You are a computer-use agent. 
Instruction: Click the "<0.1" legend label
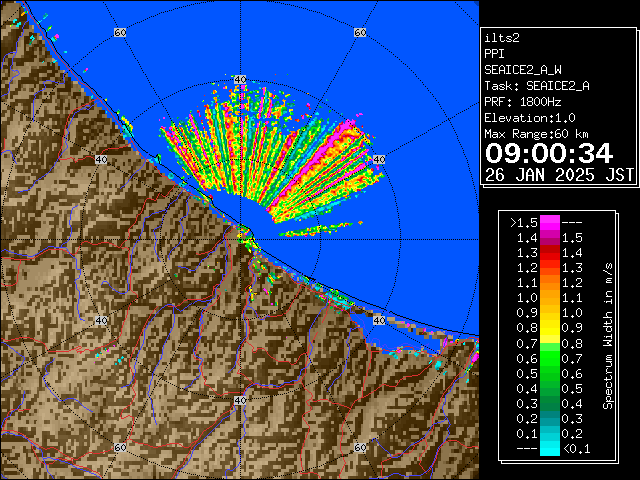(576, 449)
